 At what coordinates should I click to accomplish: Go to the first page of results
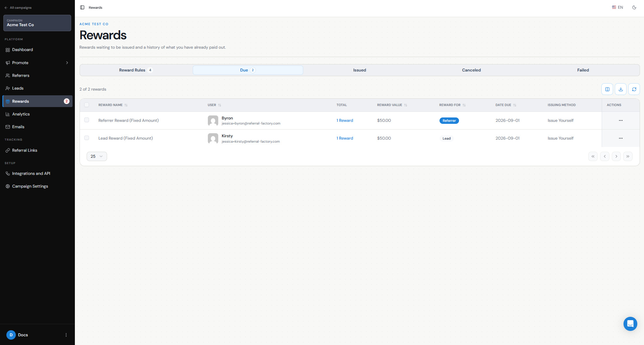(593, 156)
